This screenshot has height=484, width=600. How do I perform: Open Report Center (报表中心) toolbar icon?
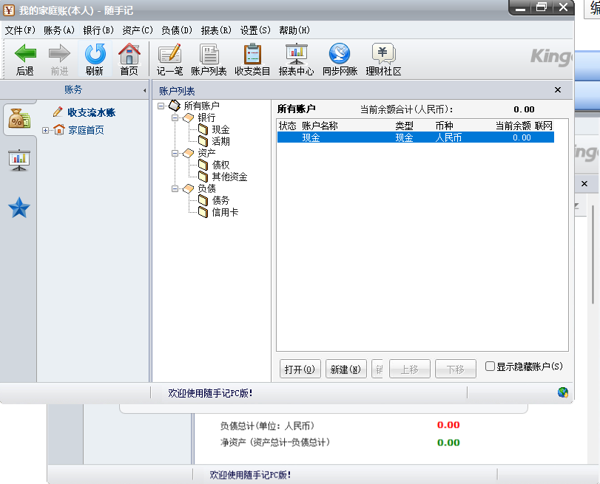[296, 54]
